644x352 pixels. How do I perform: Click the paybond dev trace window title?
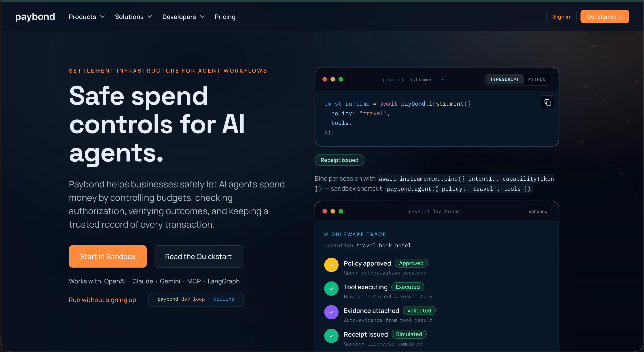coord(434,212)
